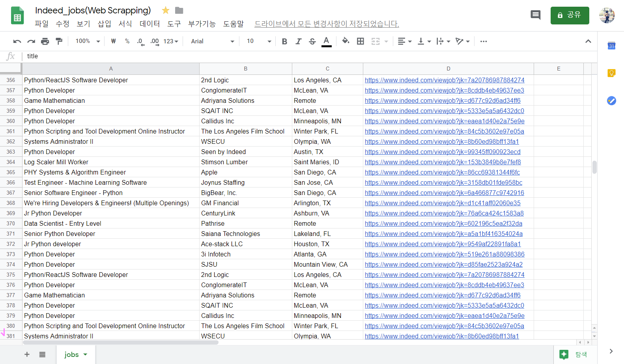Select cell 'Game Mathematician' in row 358
Screen dimensions: 624x364
coord(111,100)
